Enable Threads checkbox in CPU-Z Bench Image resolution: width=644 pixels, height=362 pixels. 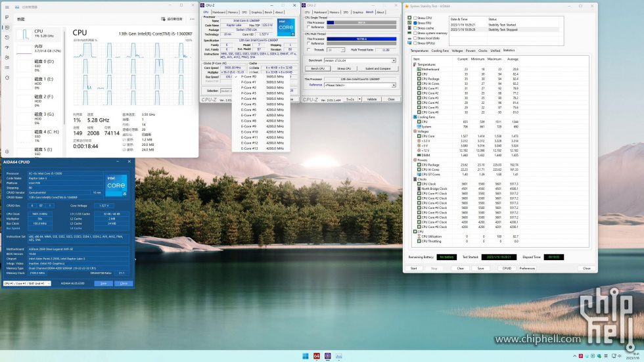[x=308, y=50]
